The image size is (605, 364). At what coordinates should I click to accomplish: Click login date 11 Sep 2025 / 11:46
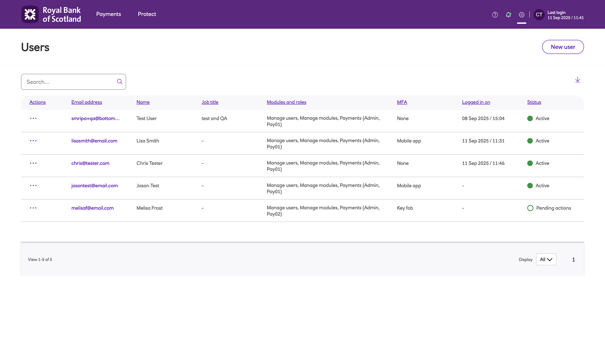click(x=483, y=163)
